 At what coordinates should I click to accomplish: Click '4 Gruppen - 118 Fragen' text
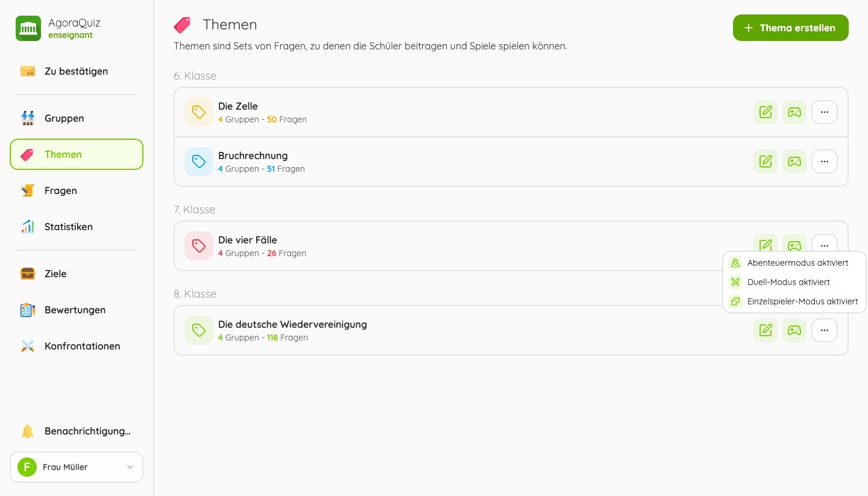pyautogui.click(x=263, y=337)
